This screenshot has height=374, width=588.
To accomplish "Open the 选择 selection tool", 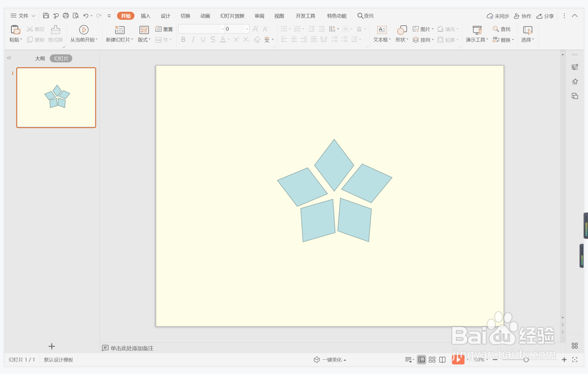I will (x=528, y=34).
